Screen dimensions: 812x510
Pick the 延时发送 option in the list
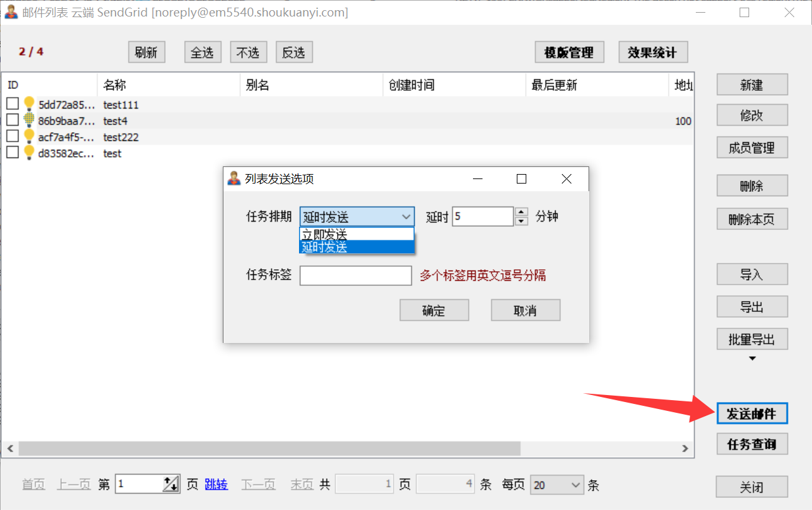coord(356,247)
